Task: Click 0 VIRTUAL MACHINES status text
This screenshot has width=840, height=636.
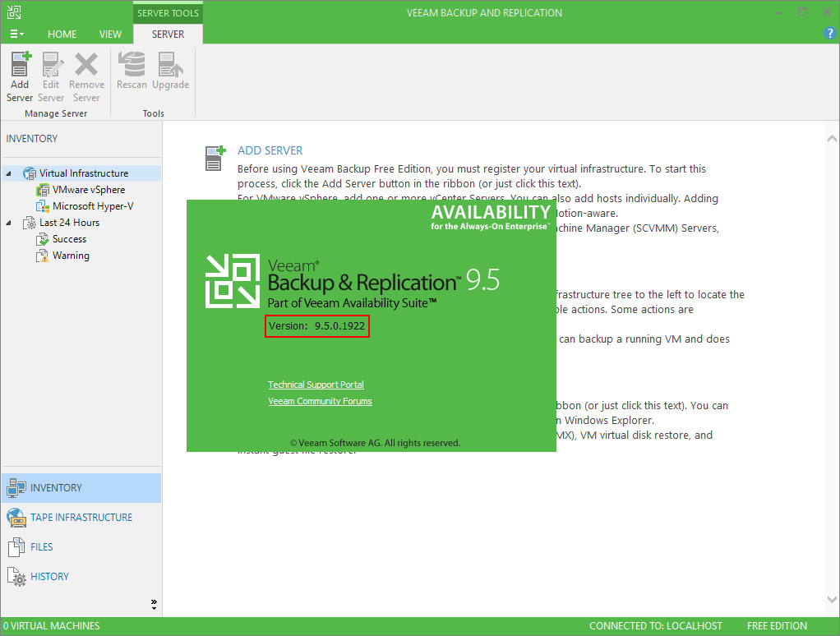Action: click(x=52, y=626)
